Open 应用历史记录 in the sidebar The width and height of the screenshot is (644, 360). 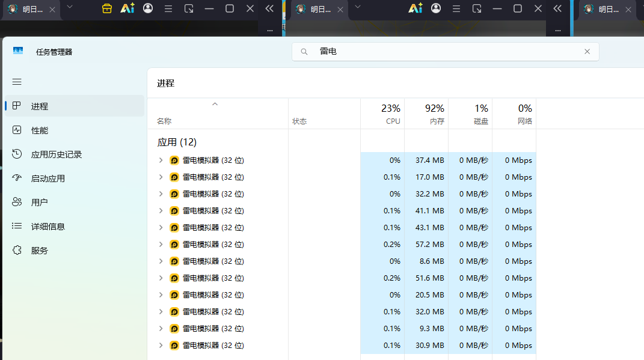75,154
